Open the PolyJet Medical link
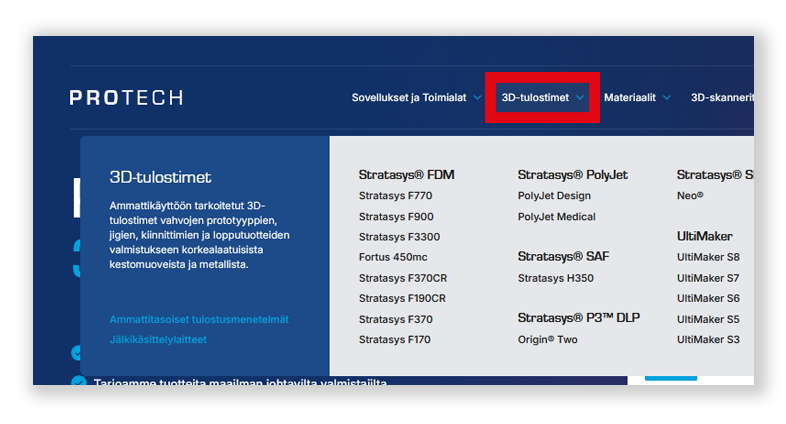The height and width of the screenshot is (424, 786). (x=556, y=217)
